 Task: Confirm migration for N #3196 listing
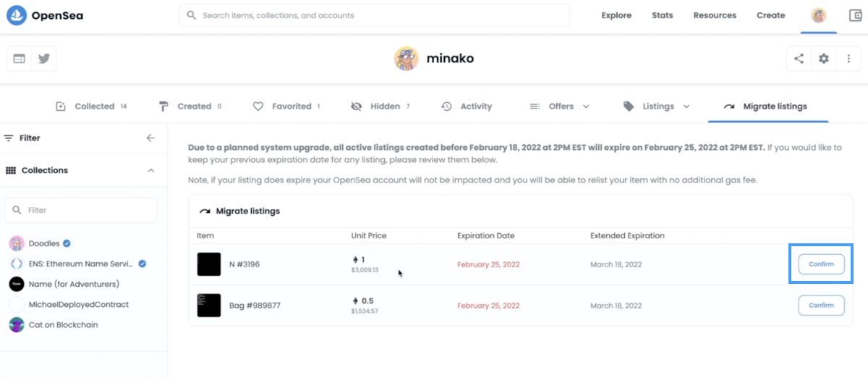(x=821, y=264)
